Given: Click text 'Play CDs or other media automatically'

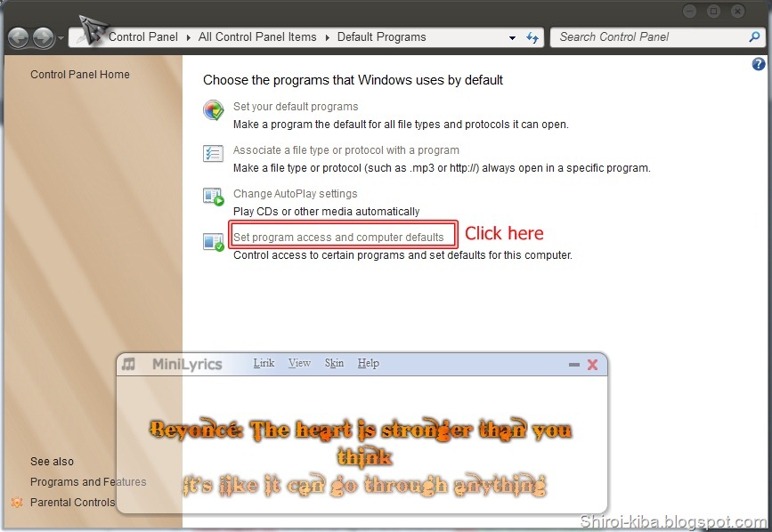Looking at the screenshot, I should [x=327, y=212].
